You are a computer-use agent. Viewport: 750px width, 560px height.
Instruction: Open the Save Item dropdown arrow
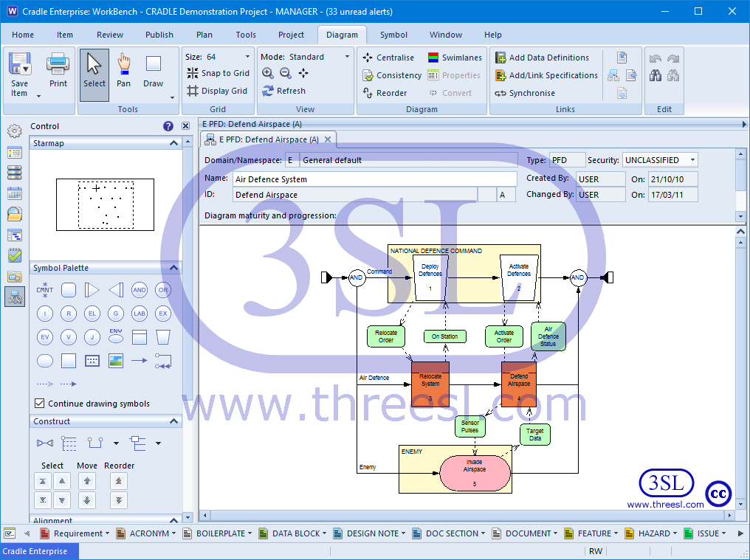pos(38,97)
